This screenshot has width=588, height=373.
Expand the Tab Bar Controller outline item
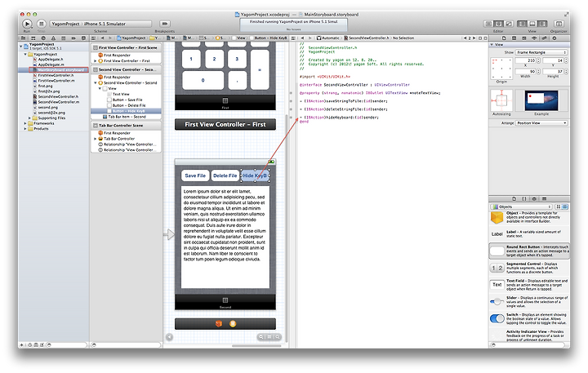[x=96, y=139]
